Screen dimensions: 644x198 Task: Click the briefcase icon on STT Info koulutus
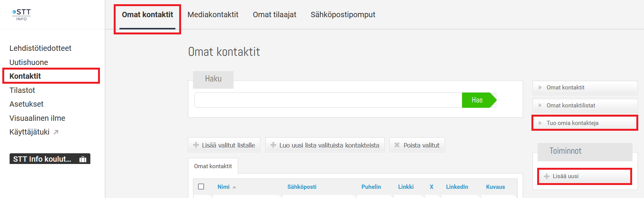83,159
